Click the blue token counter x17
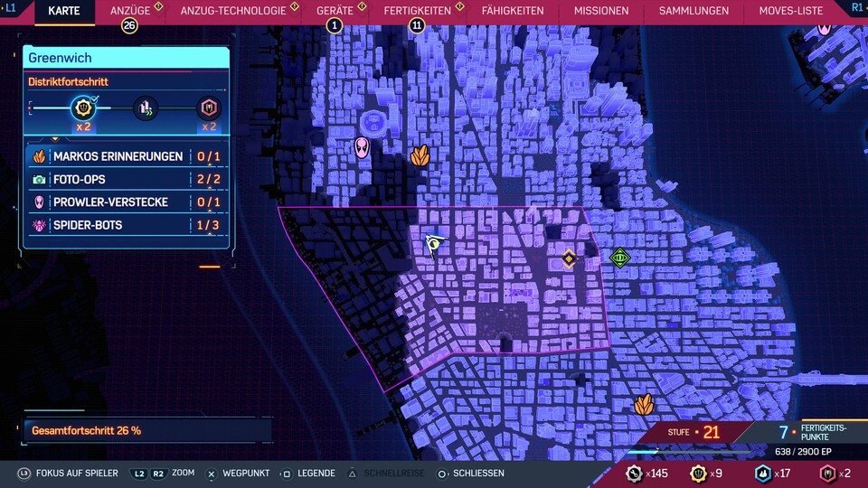The width and height of the screenshot is (868, 488). coord(773,474)
